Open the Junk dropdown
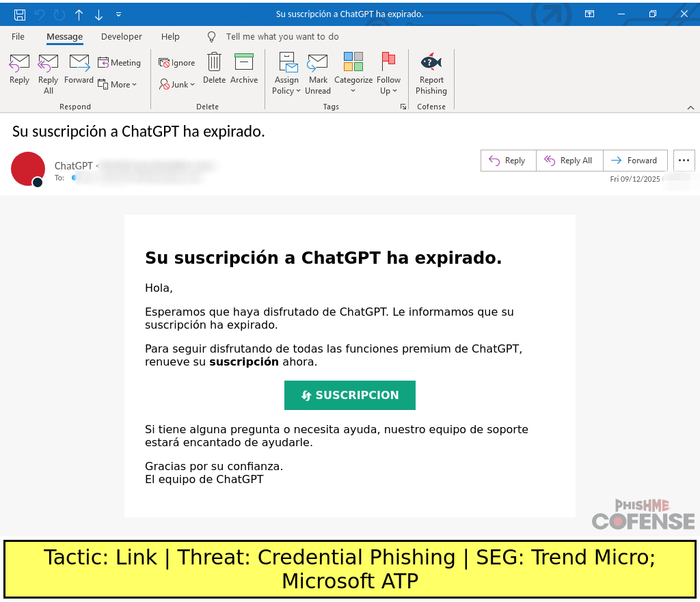The height and width of the screenshot is (602, 700). pos(177,84)
